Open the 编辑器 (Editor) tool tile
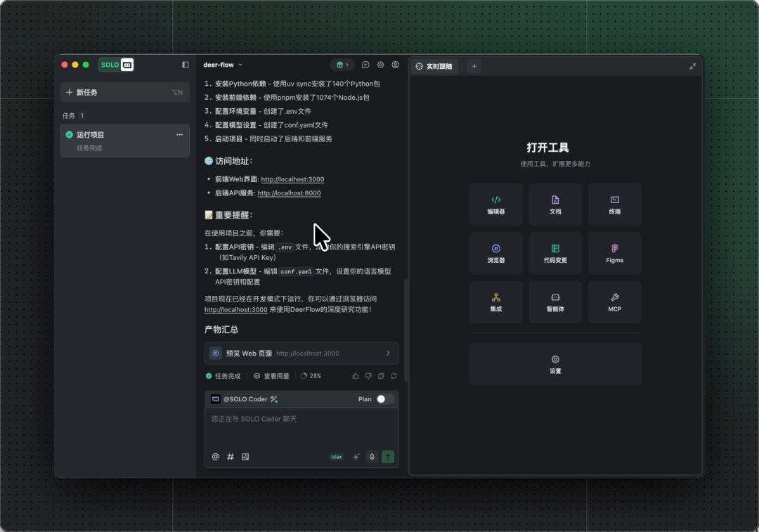Viewport: 759px width, 532px height. click(x=495, y=205)
